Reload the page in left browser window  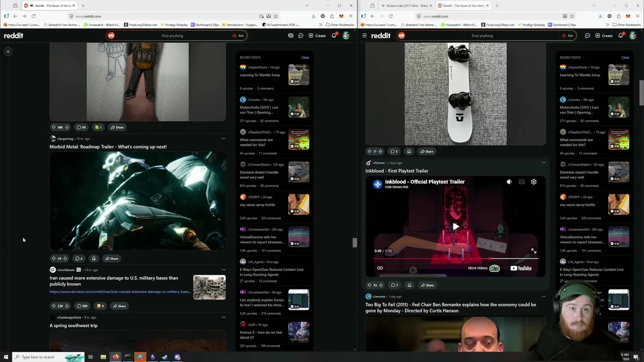pyautogui.click(x=33, y=16)
